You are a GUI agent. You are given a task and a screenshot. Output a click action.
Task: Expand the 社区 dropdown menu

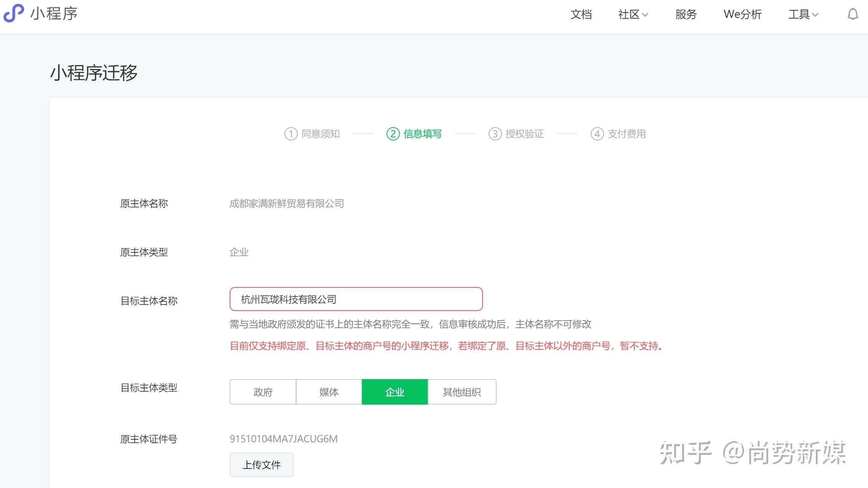[633, 14]
